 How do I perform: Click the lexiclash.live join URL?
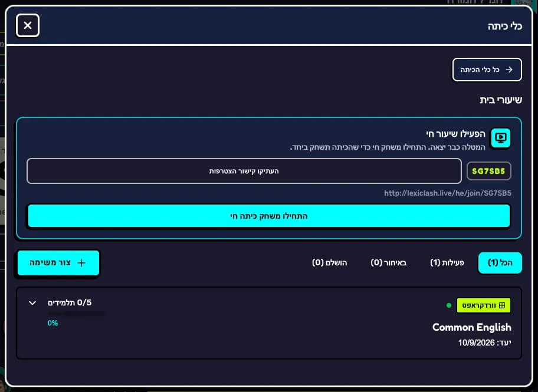pos(447,193)
